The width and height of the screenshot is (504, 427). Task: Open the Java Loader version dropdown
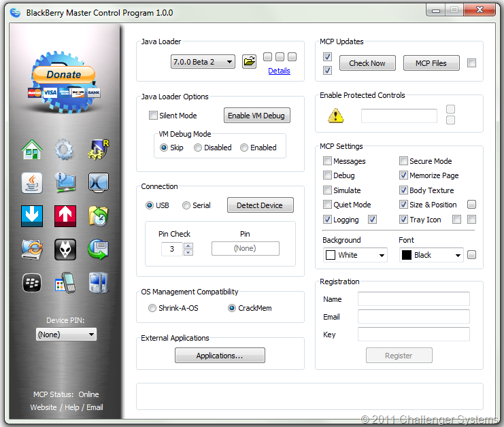point(203,62)
